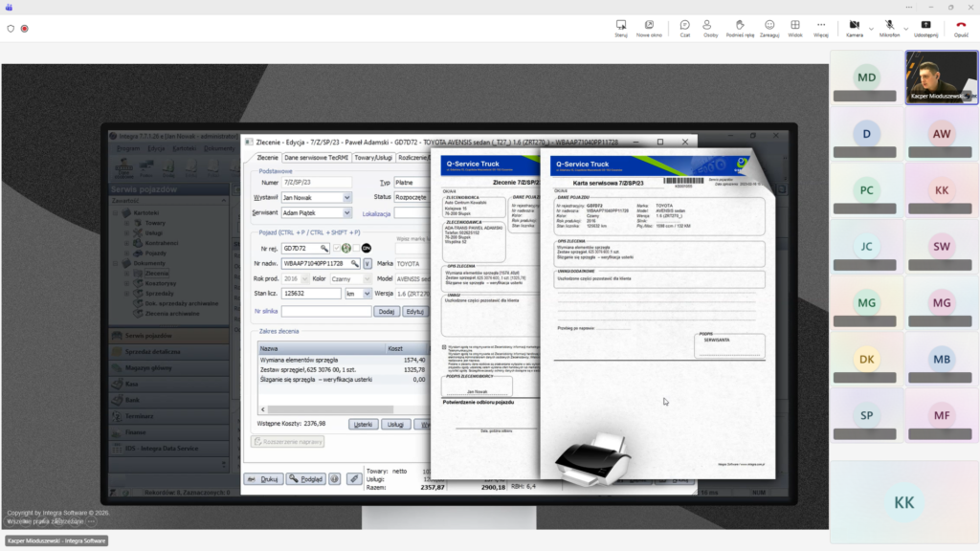Image resolution: width=980 pixels, height=551 pixels.
Task: Open the Towary/Usługi tab
Action: (373, 158)
